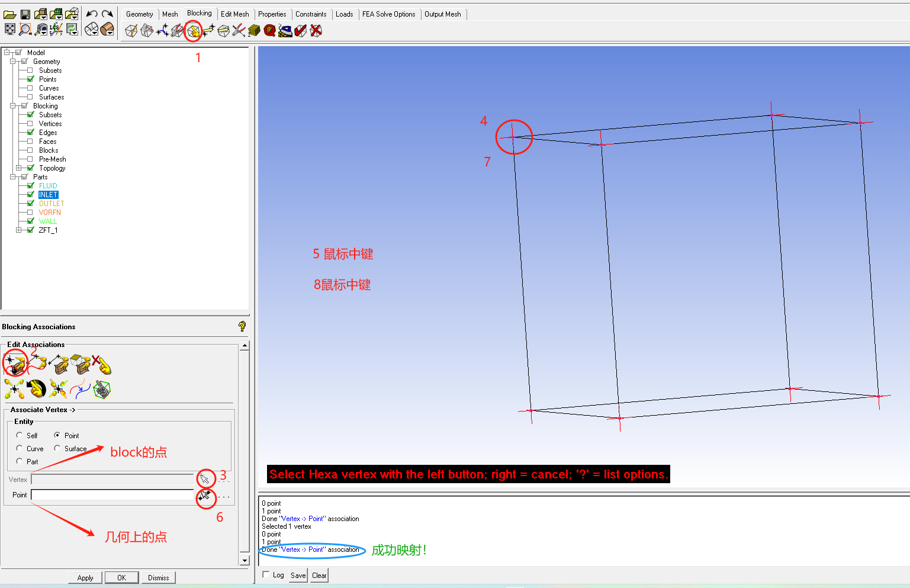Click the Edit Edge icon
The image size is (910, 588).
239,30
